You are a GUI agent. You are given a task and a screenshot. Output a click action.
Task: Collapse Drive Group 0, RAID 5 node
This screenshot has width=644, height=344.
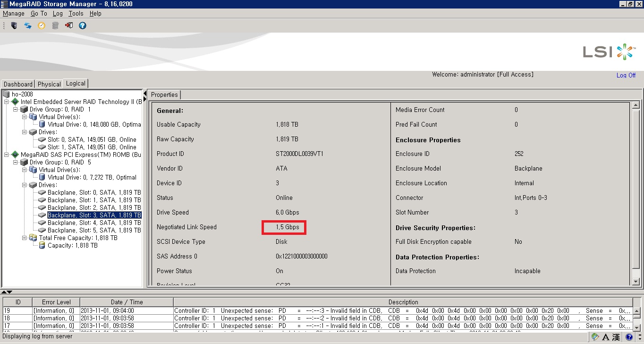click(x=16, y=162)
